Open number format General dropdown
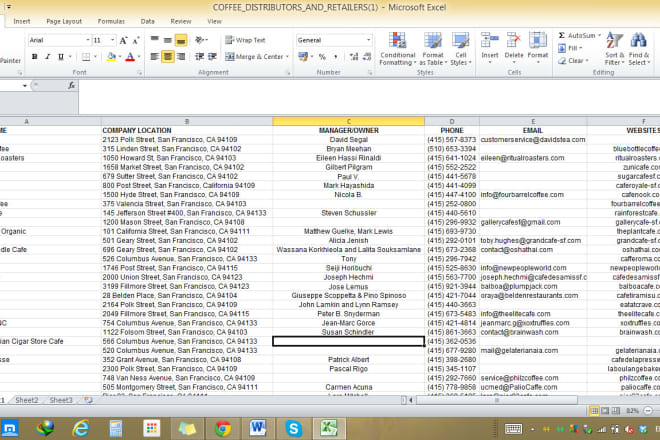660x440 pixels. click(368, 40)
